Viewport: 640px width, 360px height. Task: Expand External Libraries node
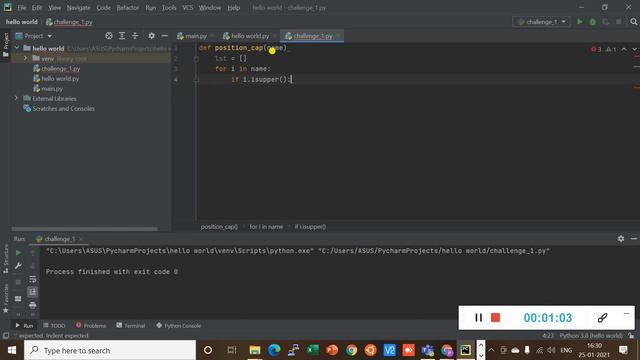[x=16, y=98]
